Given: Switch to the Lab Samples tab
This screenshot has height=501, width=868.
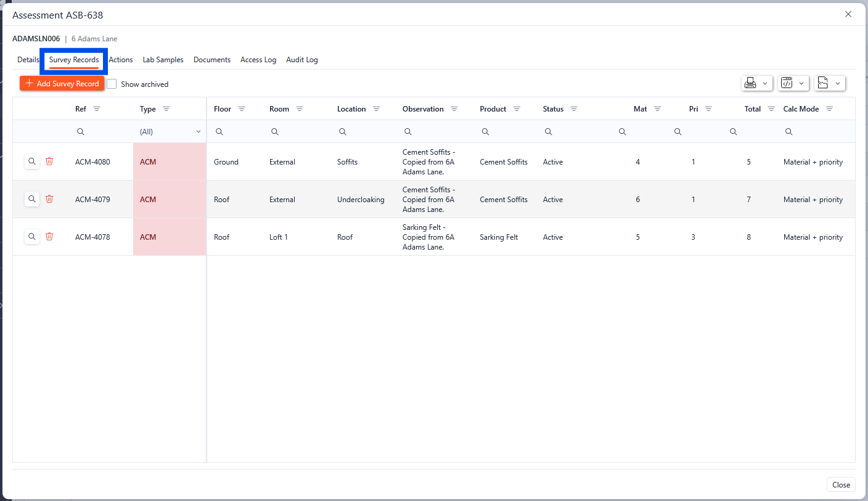Looking at the screenshot, I should (x=163, y=60).
